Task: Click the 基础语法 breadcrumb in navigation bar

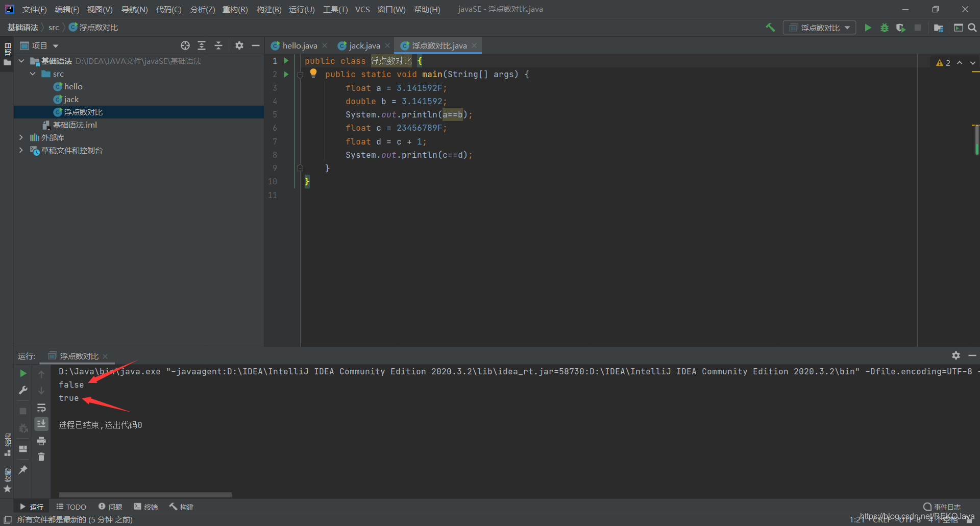Action: [23, 28]
